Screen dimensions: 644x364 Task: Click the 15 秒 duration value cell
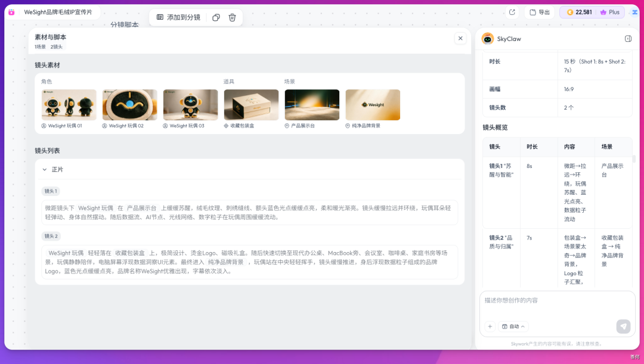[x=595, y=66]
